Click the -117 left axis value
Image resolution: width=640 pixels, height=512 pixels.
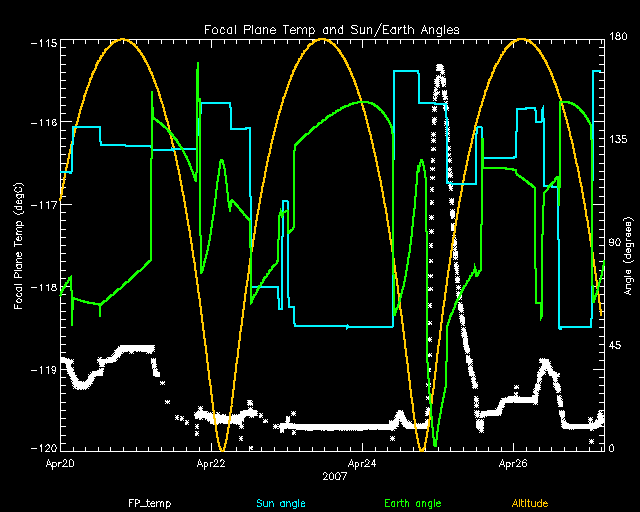click(x=43, y=205)
